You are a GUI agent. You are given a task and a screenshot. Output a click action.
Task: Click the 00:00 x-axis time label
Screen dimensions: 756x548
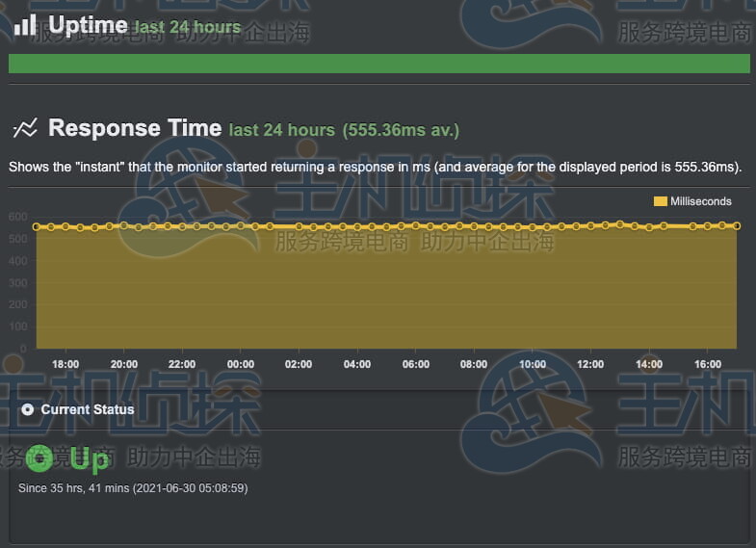(240, 365)
